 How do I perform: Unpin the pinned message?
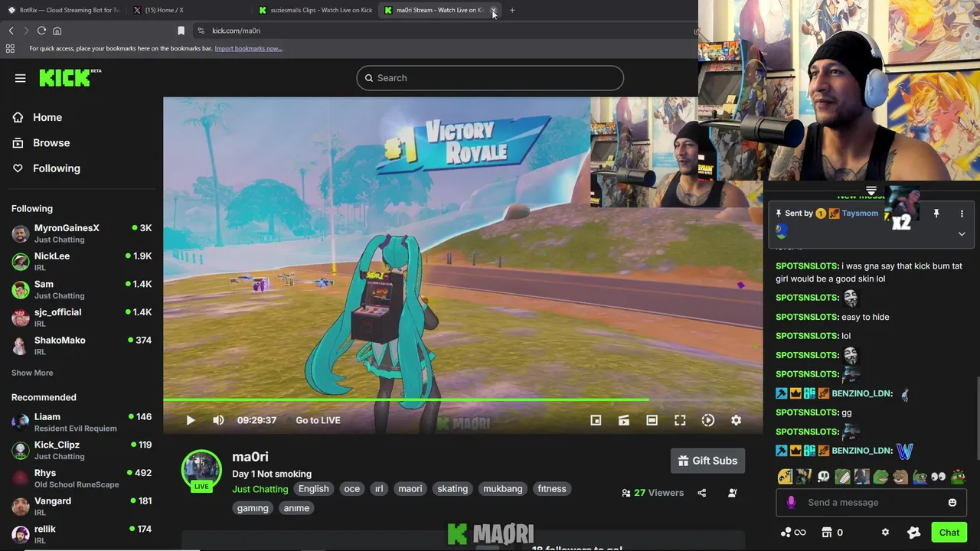pos(936,214)
